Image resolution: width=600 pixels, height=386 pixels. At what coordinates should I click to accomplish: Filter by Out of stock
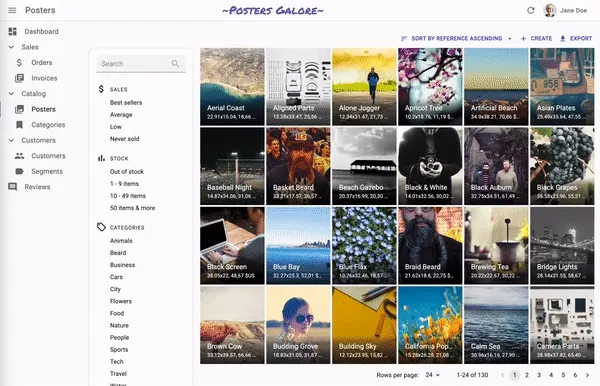(x=127, y=172)
